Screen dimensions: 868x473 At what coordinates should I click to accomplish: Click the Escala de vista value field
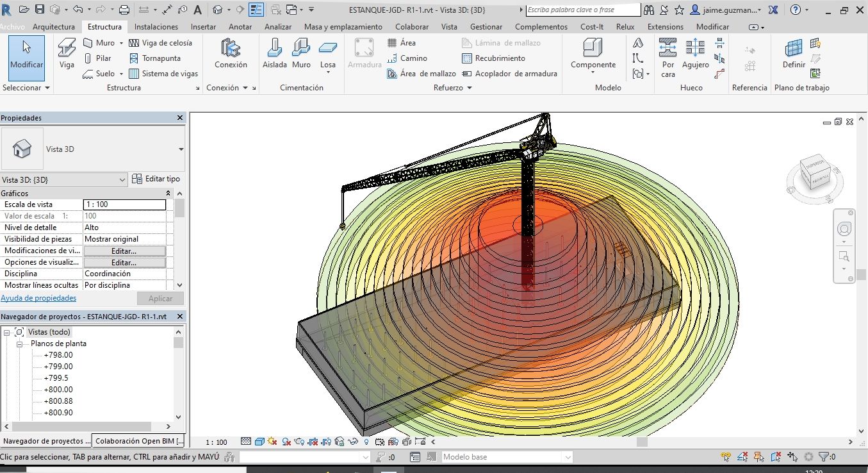click(x=124, y=204)
